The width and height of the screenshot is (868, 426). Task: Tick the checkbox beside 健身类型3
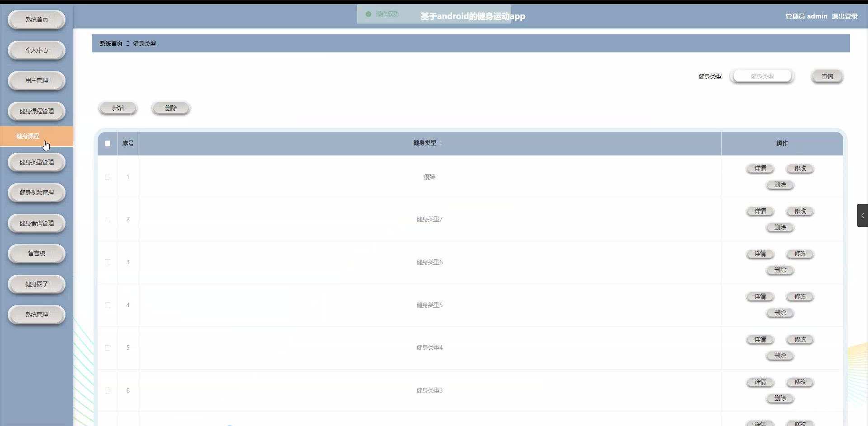tap(108, 391)
